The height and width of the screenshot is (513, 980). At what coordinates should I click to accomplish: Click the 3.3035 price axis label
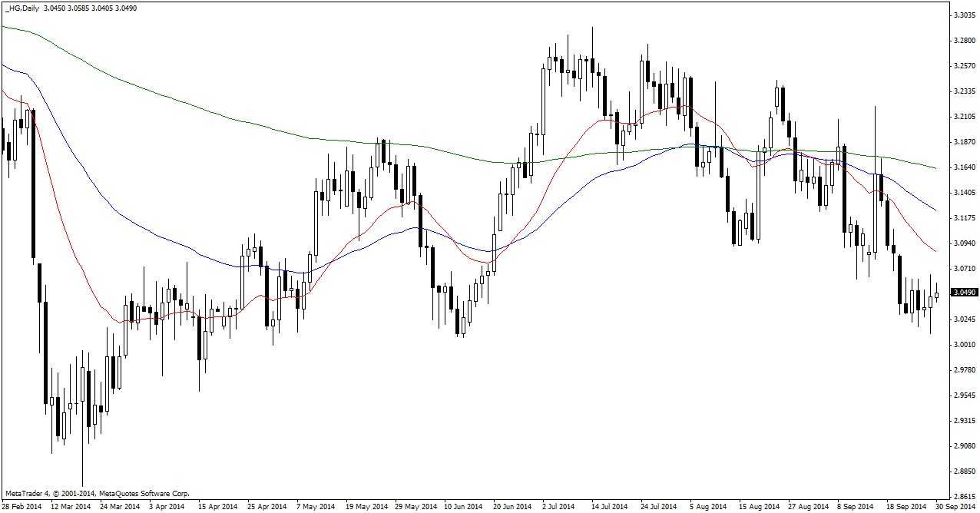click(963, 15)
